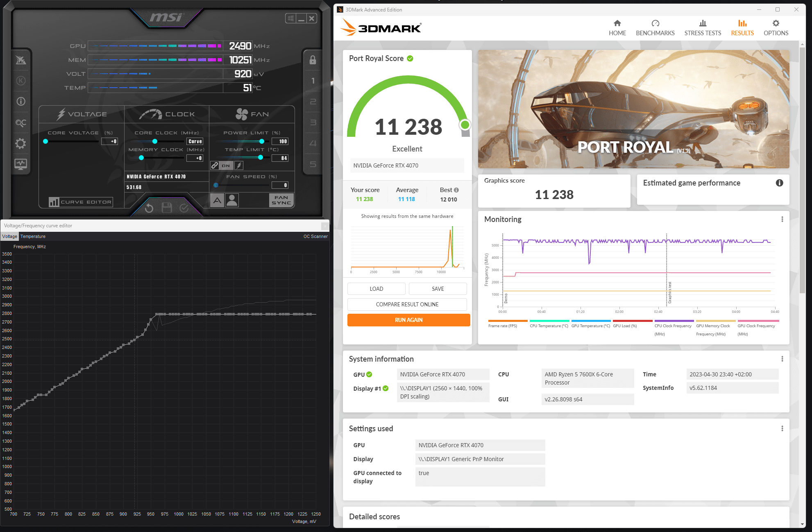Image resolution: width=812 pixels, height=532 pixels.
Task: Click the Estimated game performance info icon
Action: pos(779,183)
